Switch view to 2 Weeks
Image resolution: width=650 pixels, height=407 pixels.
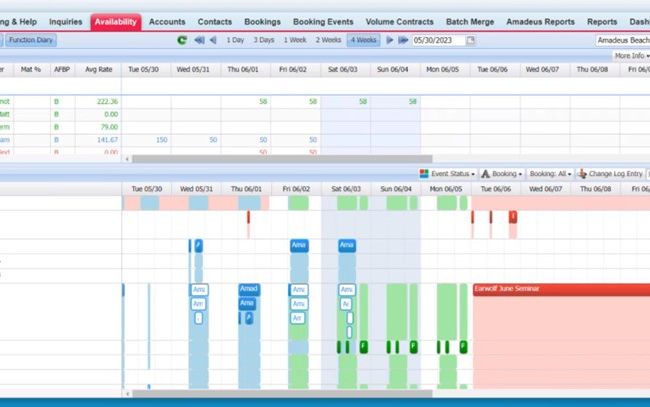pos(328,40)
